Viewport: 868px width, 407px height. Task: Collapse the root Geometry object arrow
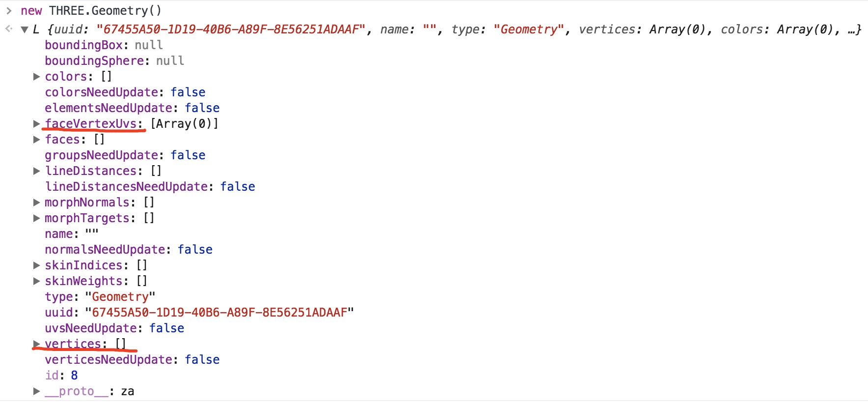point(25,29)
